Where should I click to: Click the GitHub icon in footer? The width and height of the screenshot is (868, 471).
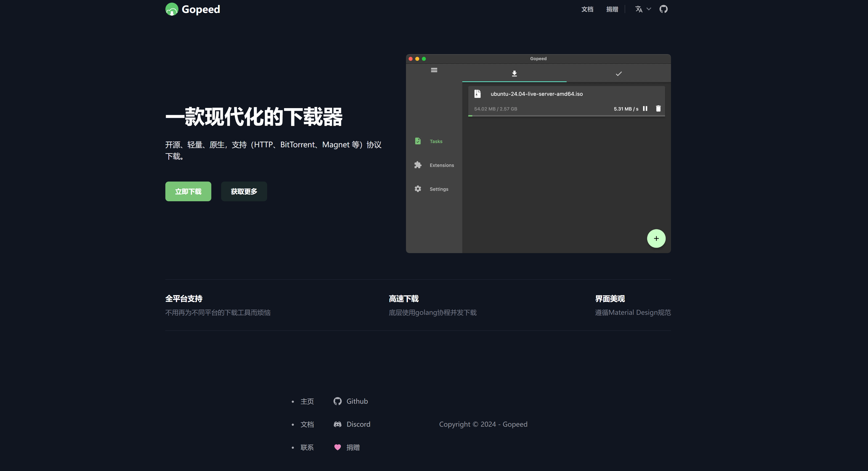[x=337, y=401]
